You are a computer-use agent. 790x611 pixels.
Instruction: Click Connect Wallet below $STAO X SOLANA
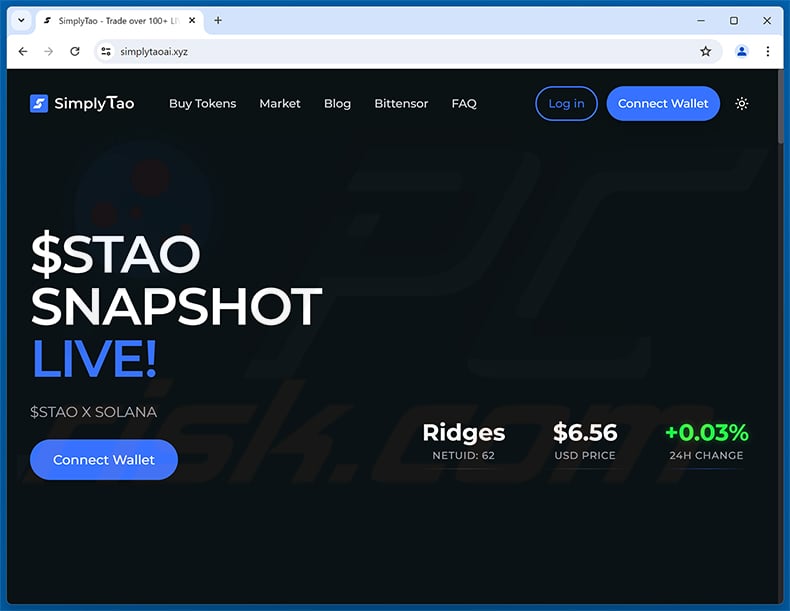(x=104, y=460)
